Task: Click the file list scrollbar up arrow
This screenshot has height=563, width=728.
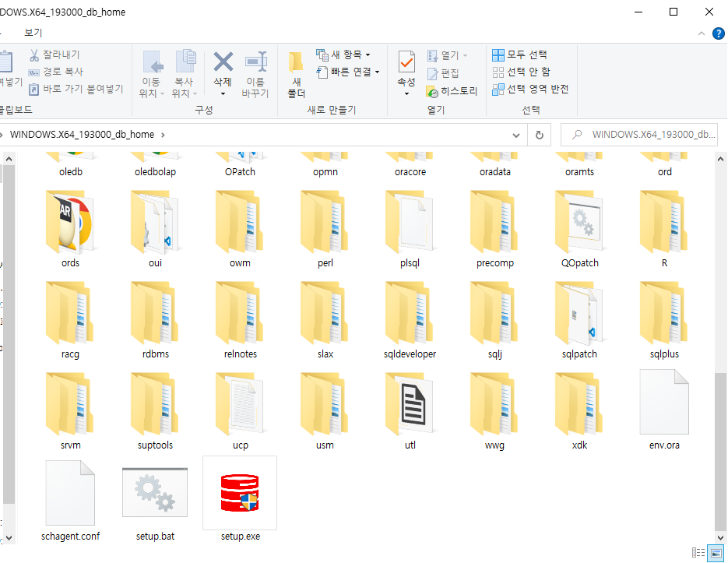Action: coord(720,159)
